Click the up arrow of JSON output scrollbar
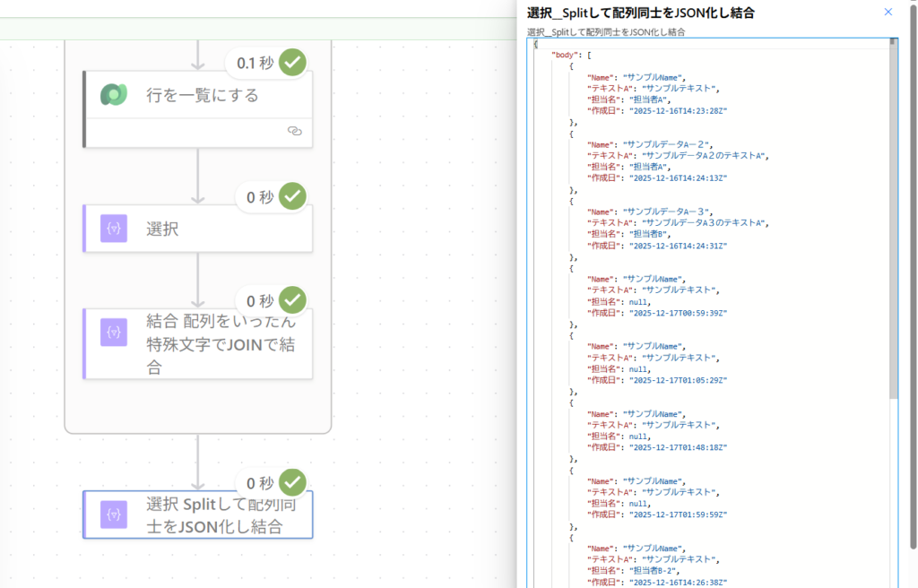 pos(892,42)
